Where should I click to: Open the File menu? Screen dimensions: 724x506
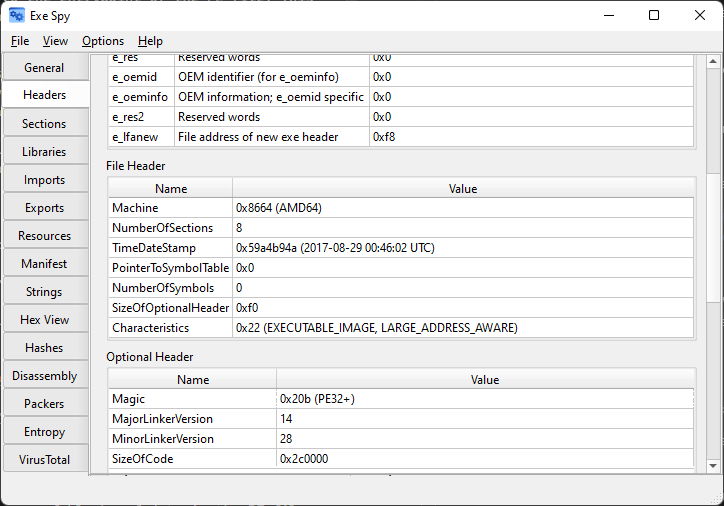tap(20, 41)
